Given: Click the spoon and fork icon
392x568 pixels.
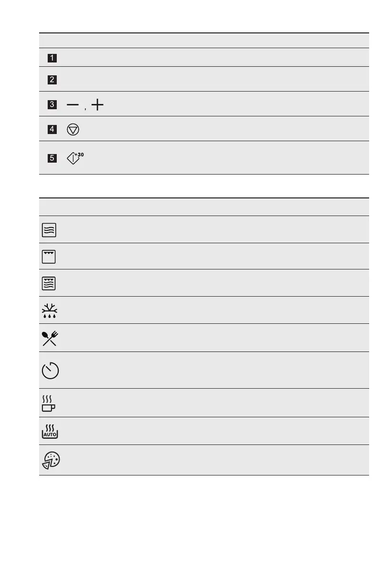Looking at the screenshot, I should 50,338.
